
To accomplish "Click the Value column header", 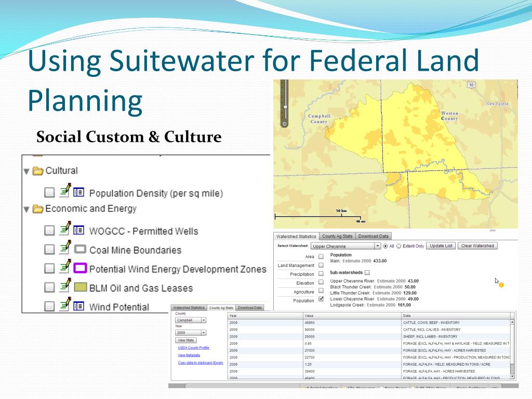I will pos(352,315).
